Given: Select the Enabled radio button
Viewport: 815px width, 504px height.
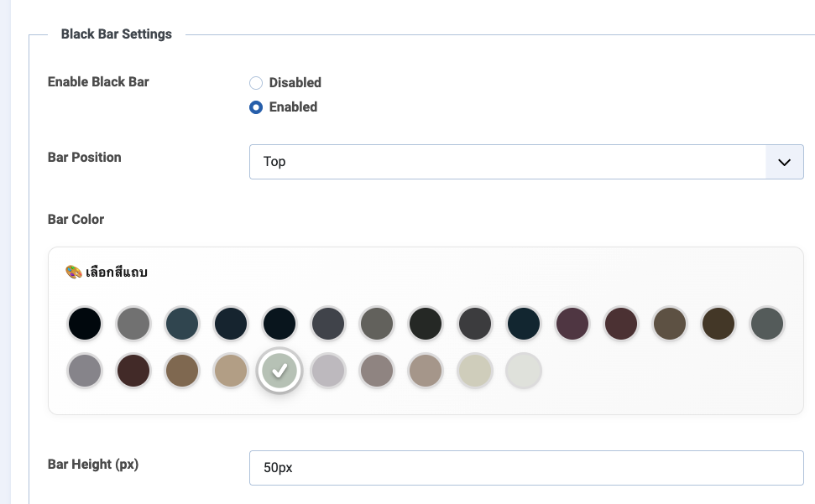Looking at the screenshot, I should [256, 107].
